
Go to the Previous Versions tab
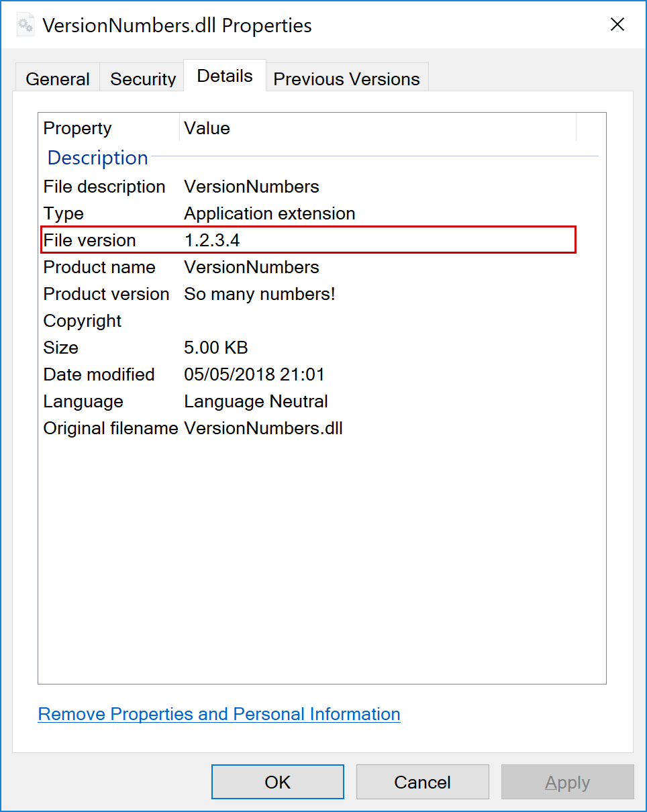point(346,79)
